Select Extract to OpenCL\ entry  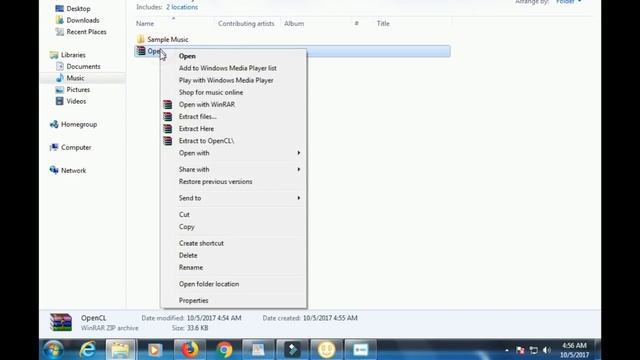tap(206, 141)
